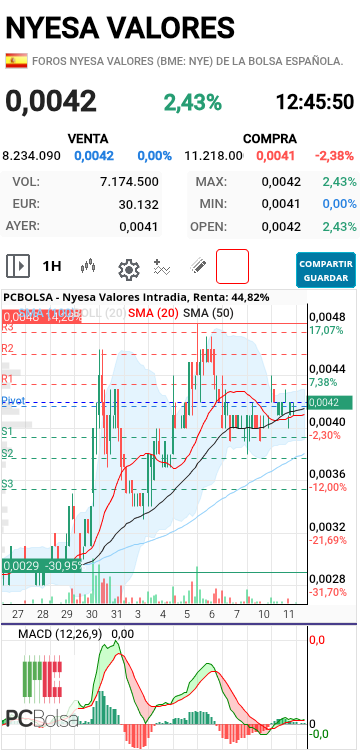Click the VENTA column header
360x750 pixels.
coord(88,139)
